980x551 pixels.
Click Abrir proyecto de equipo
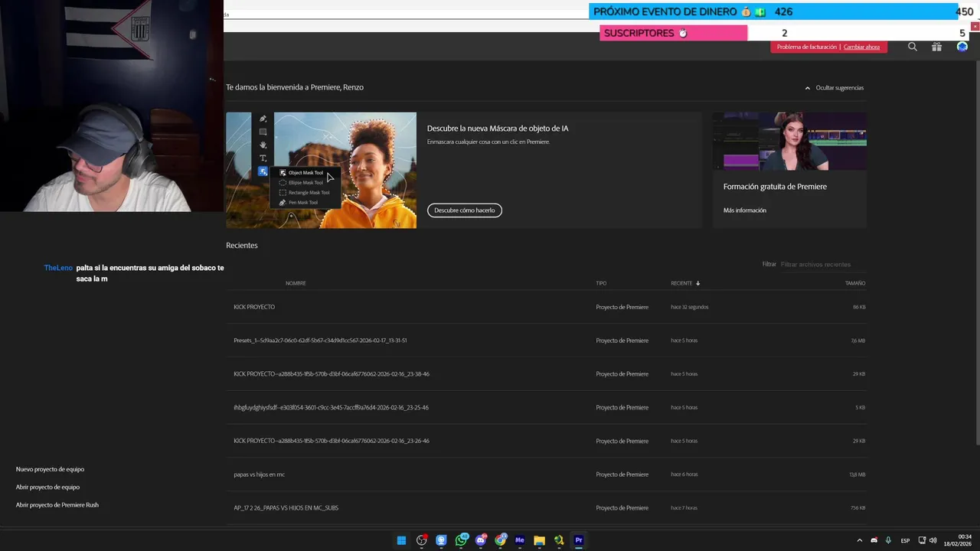click(48, 487)
